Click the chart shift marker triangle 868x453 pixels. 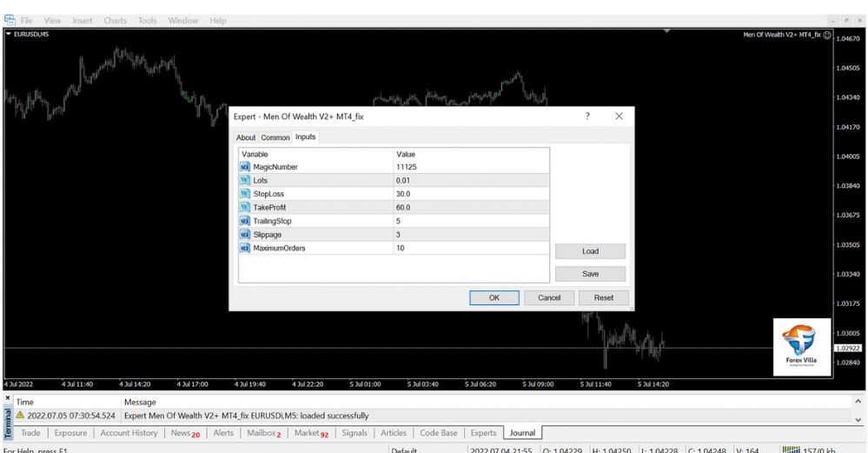pos(666,31)
